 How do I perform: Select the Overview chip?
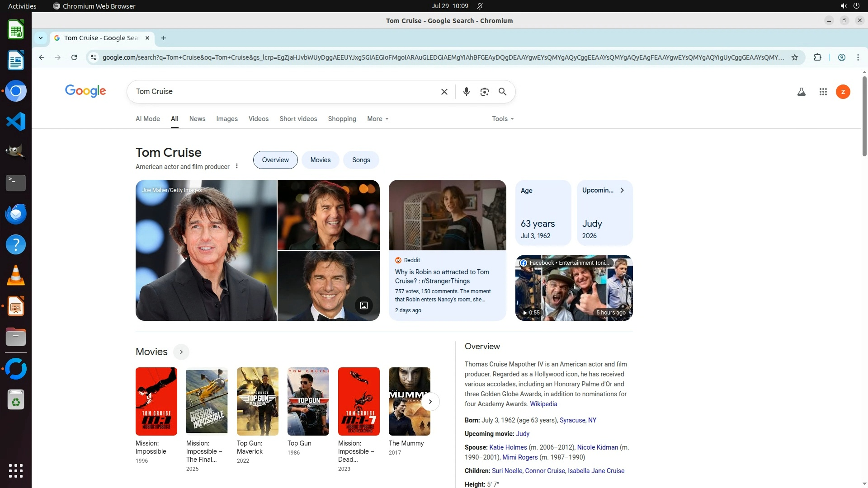[x=275, y=160]
